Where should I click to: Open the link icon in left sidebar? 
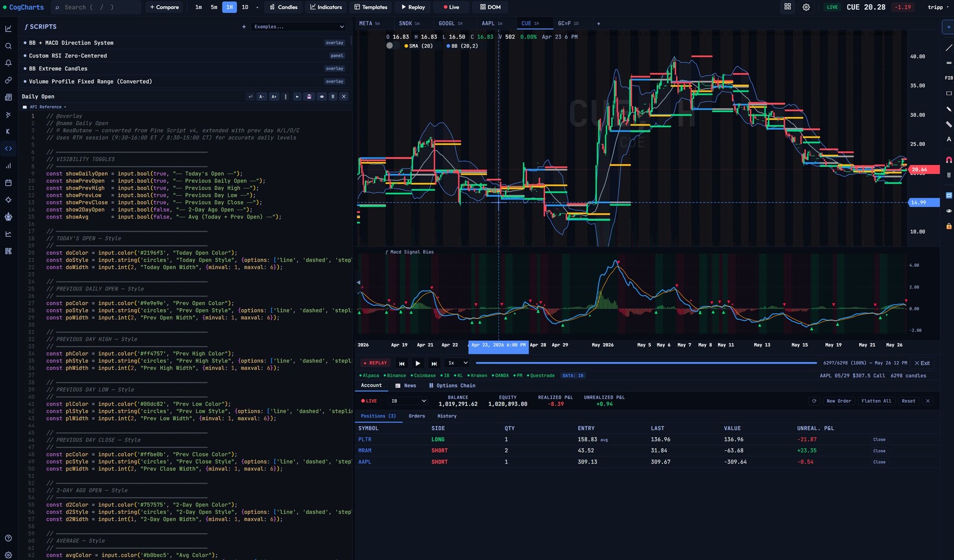tap(8, 80)
